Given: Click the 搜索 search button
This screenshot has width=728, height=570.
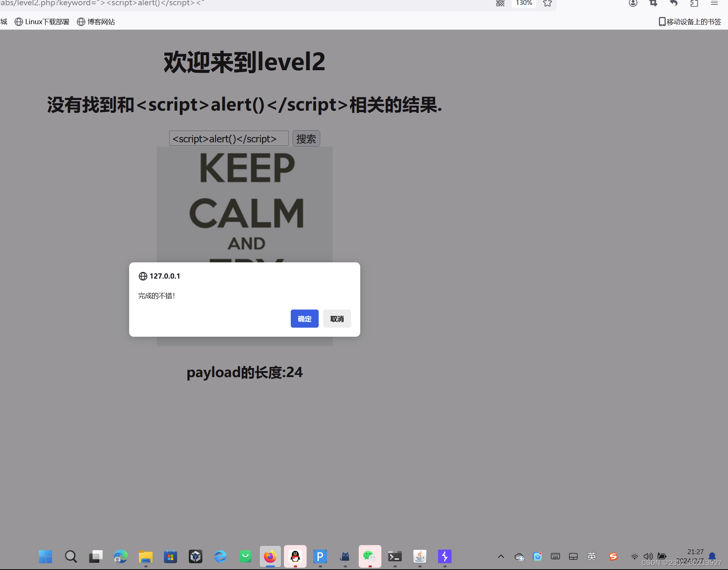Looking at the screenshot, I should click(x=306, y=139).
